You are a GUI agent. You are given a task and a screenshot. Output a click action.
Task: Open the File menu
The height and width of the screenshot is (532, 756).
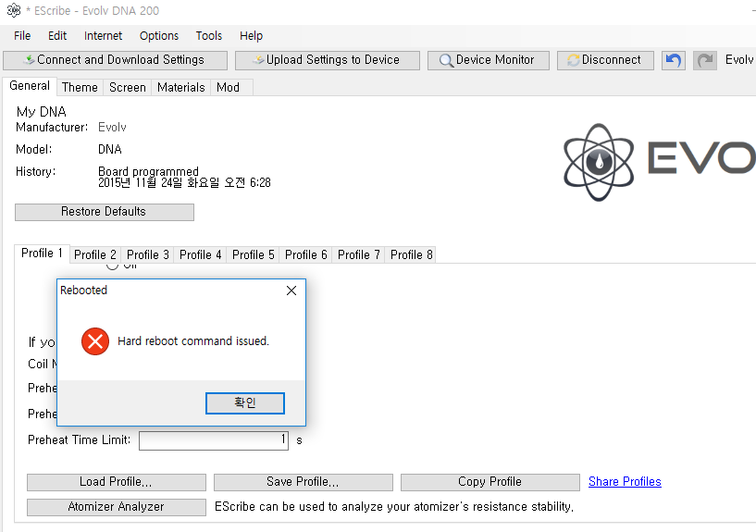(22, 36)
